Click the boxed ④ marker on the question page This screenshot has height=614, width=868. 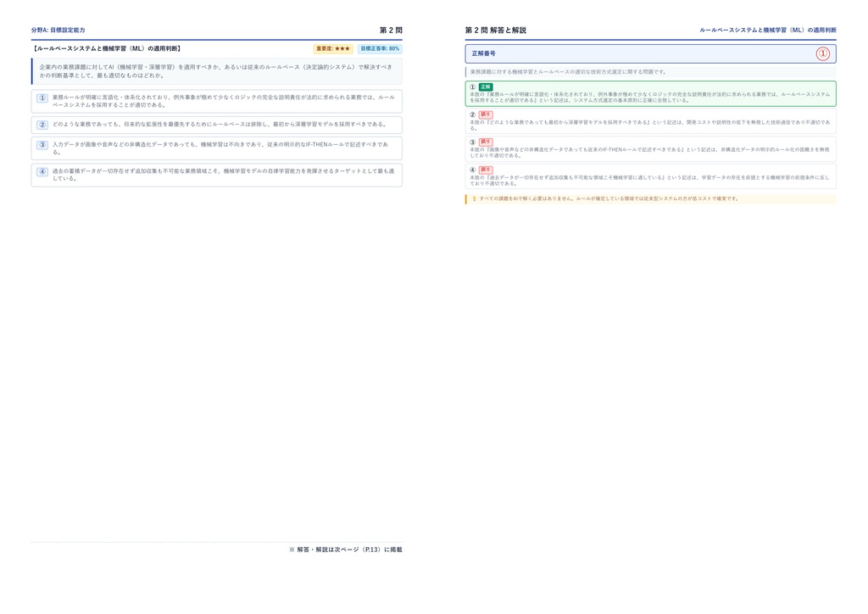(42, 171)
